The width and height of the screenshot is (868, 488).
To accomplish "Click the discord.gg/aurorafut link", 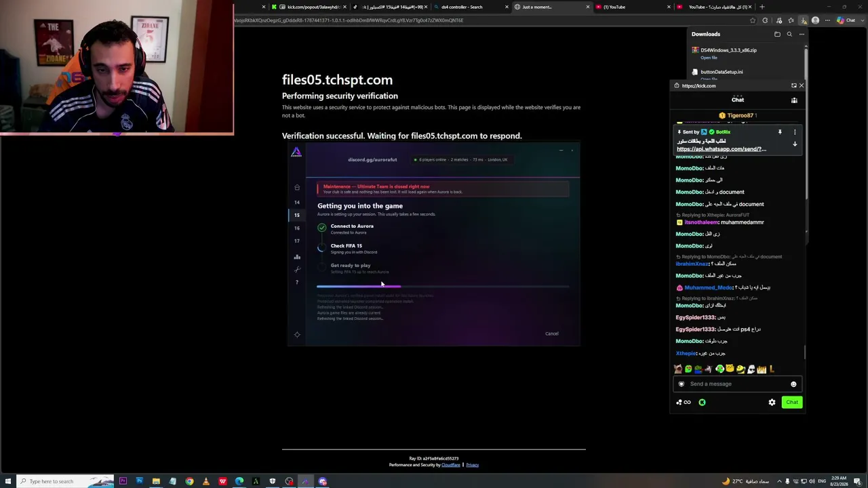I will (x=372, y=159).
